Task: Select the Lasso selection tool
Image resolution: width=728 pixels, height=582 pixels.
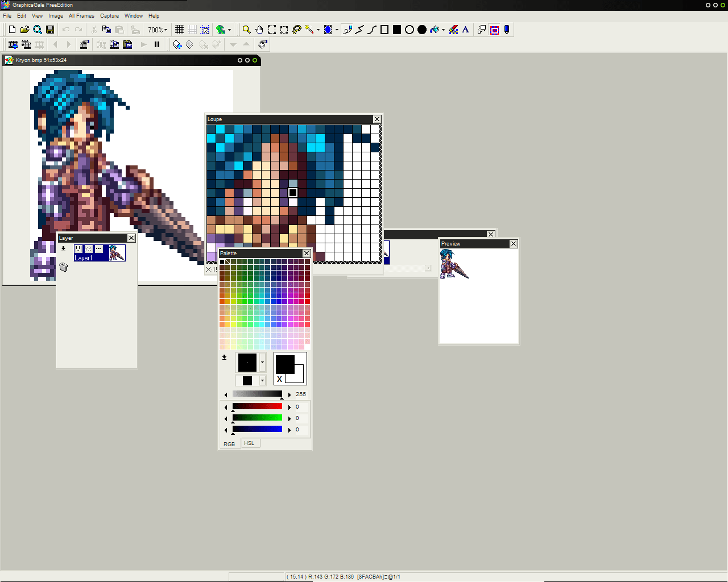Action: click(x=297, y=30)
